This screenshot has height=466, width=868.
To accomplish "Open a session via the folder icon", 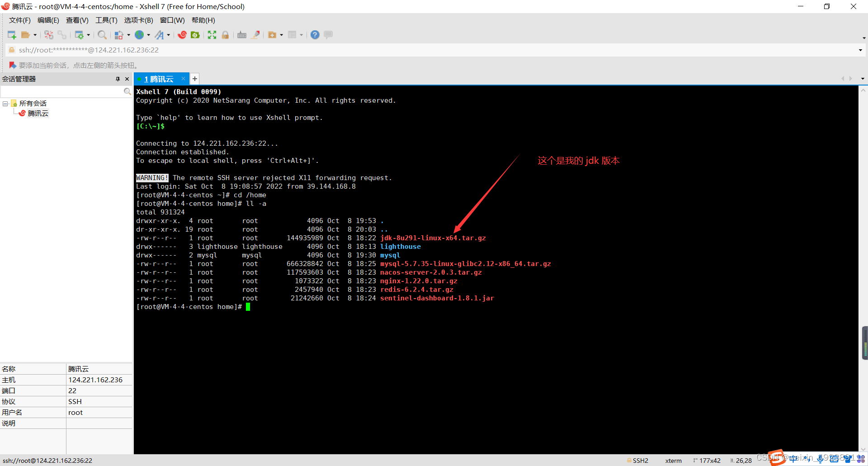I will tap(25, 35).
